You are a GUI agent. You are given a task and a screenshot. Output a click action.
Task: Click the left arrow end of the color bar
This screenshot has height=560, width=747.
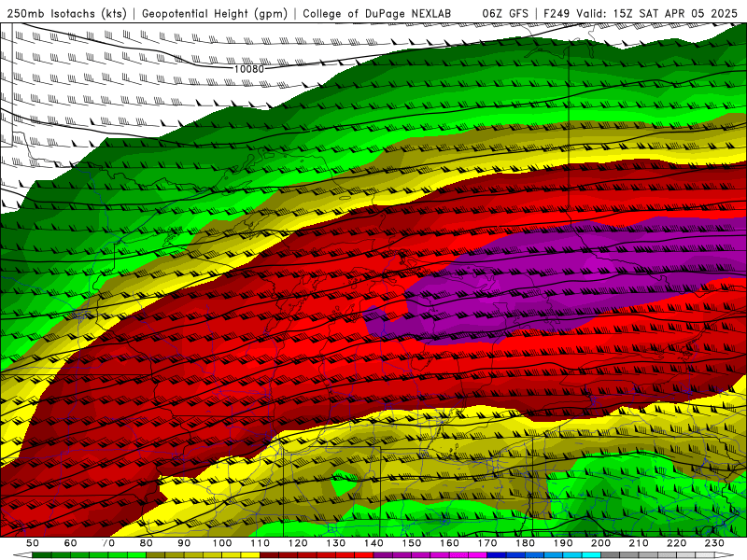(22, 555)
